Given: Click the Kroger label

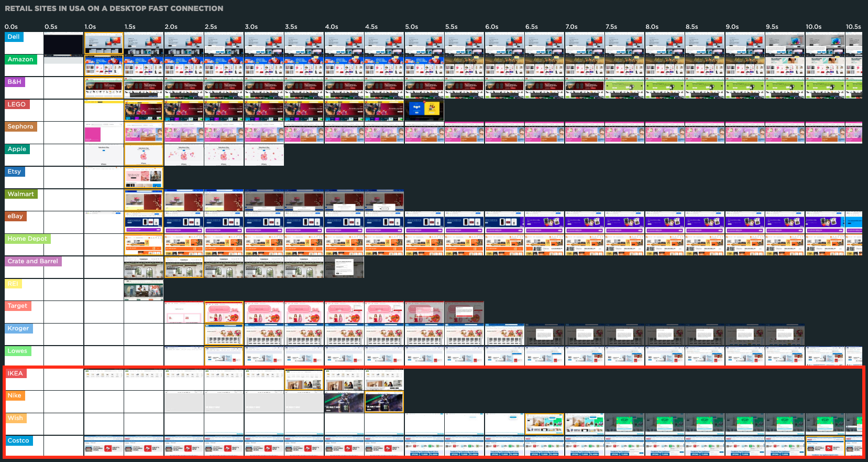Looking at the screenshot, I should [18, 328].
